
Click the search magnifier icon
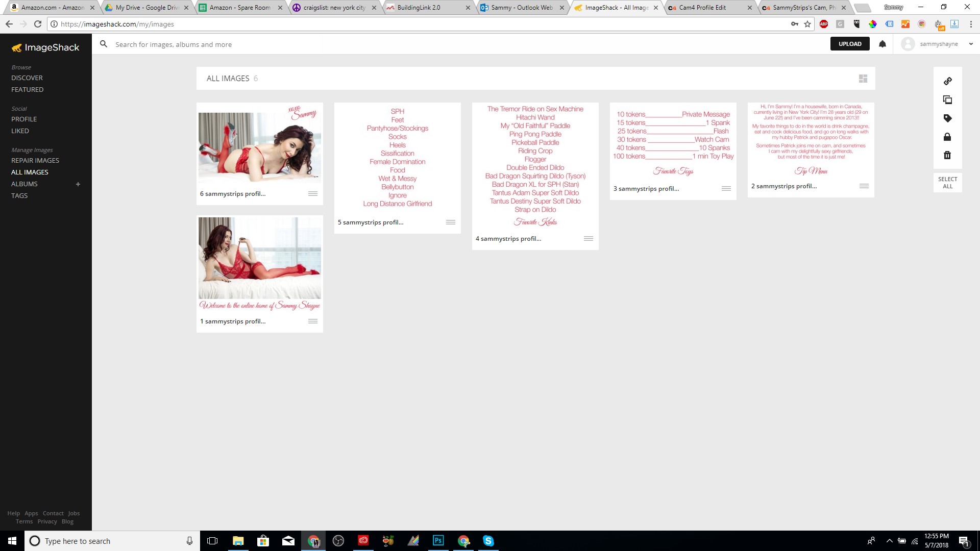[104, 44]
